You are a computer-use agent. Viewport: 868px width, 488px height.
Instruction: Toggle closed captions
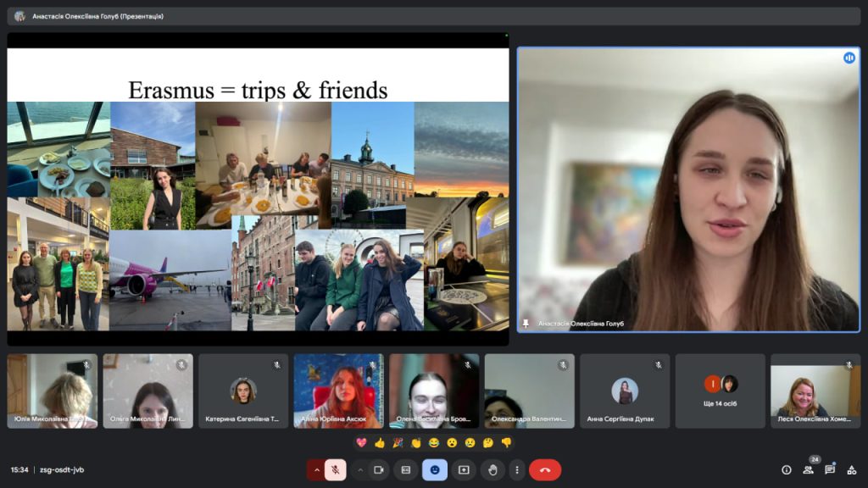(x=406, y=469)
